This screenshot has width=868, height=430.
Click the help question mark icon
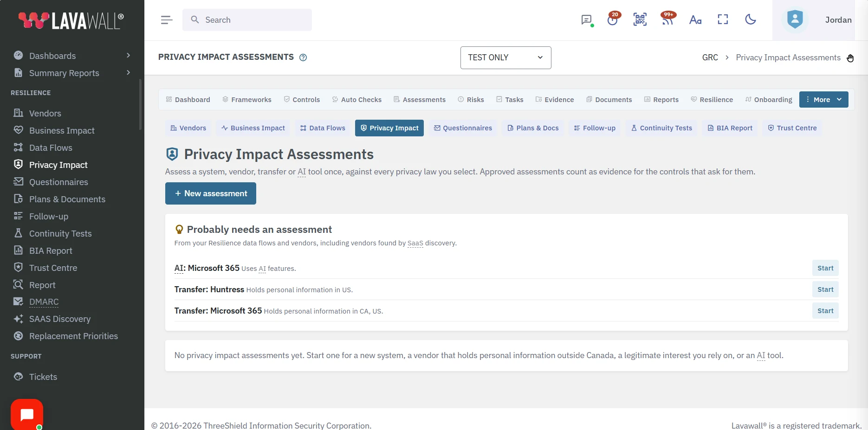[x=303, y=58]
